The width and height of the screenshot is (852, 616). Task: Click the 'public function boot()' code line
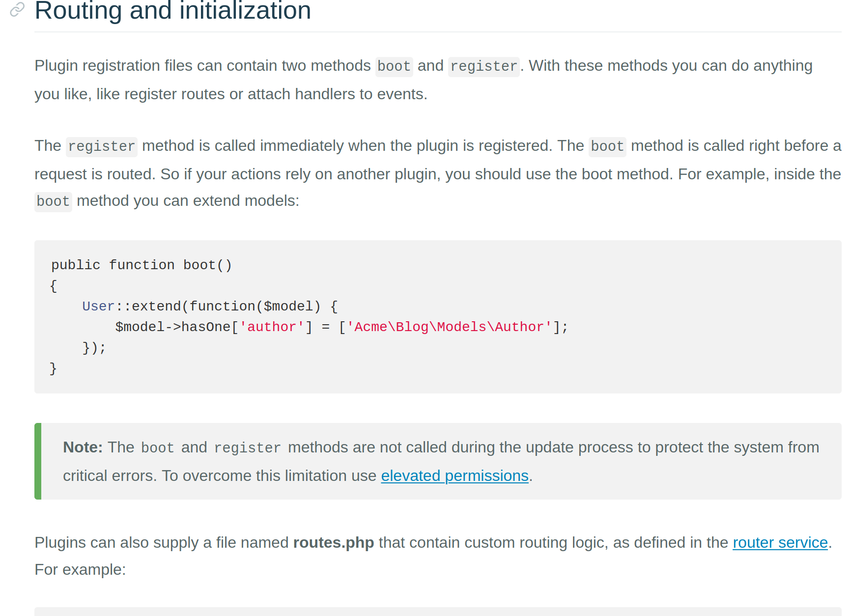point(142,265)
